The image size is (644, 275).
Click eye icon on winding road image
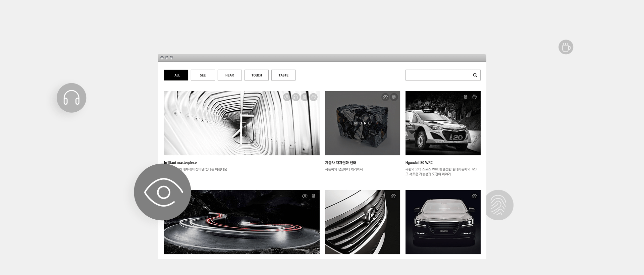[x=305, y=196]
